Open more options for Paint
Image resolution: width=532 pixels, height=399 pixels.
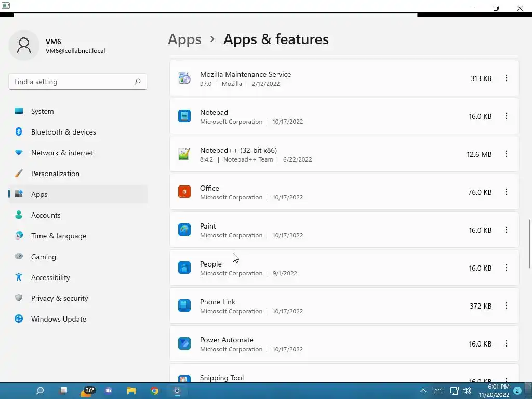tap(506, 230)
